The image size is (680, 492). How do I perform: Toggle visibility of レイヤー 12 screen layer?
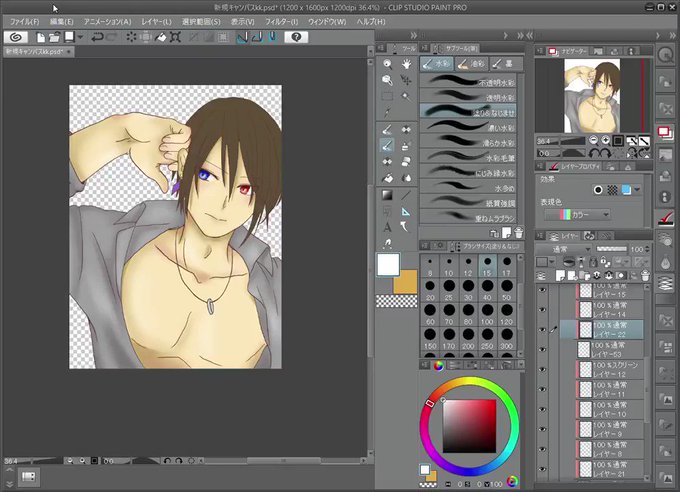click(543, 370)
